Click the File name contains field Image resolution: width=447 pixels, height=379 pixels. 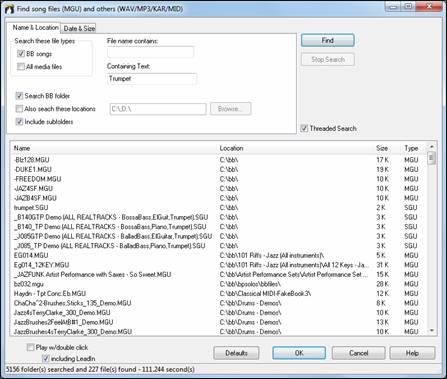(150, 52)
